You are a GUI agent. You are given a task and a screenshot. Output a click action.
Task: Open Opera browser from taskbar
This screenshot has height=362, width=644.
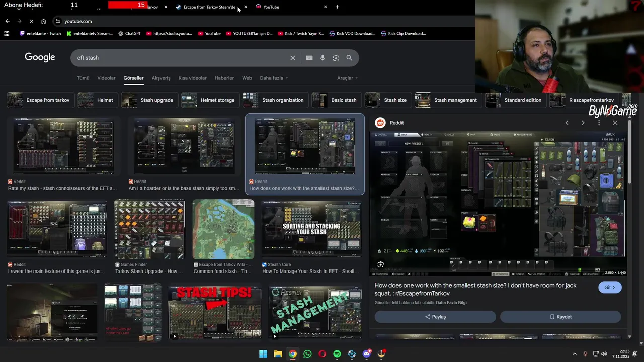322,354
